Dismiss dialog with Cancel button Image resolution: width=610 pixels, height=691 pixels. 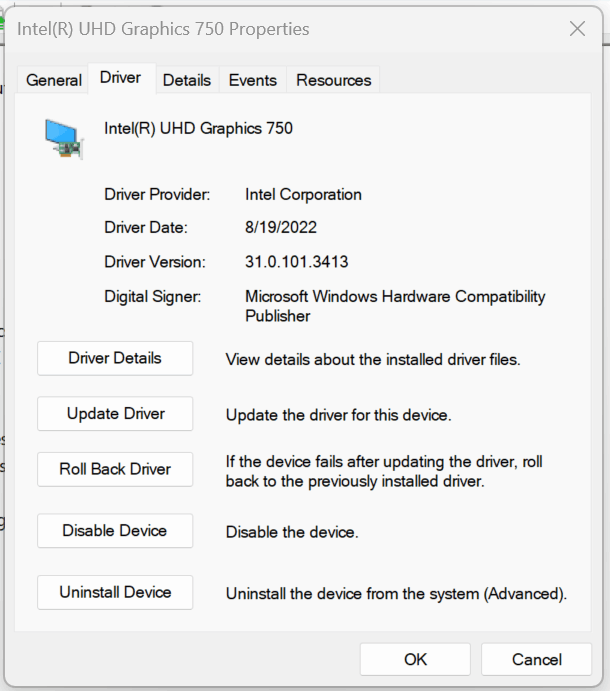(536, 659)
